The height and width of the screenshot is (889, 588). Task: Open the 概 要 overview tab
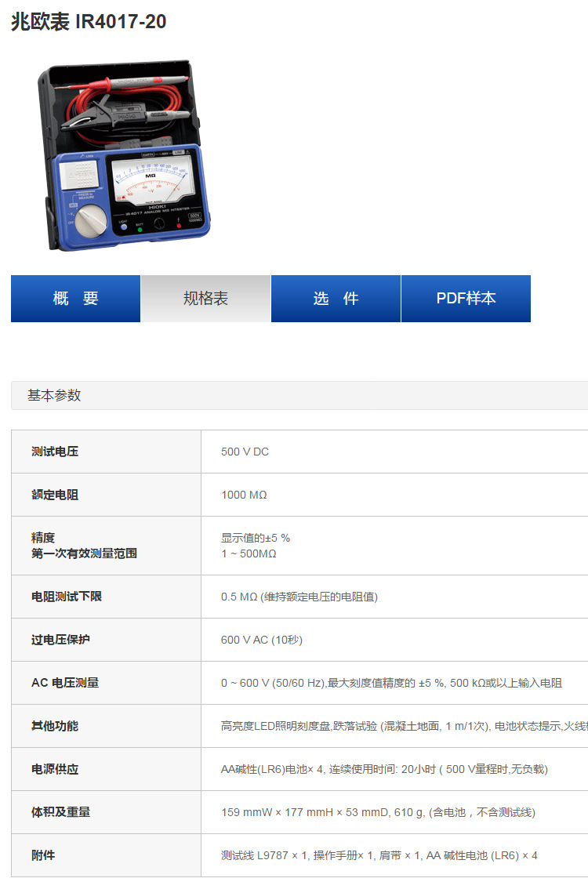75,298
